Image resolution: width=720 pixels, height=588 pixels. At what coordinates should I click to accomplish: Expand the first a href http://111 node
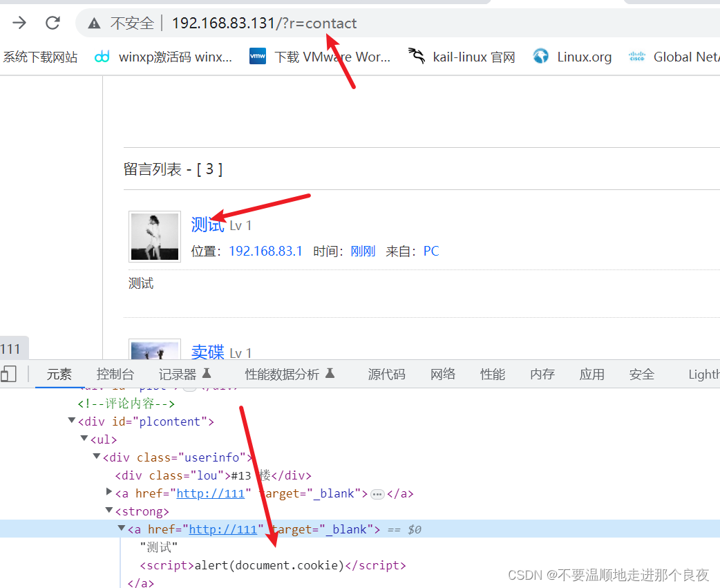[x=108, y=492]
